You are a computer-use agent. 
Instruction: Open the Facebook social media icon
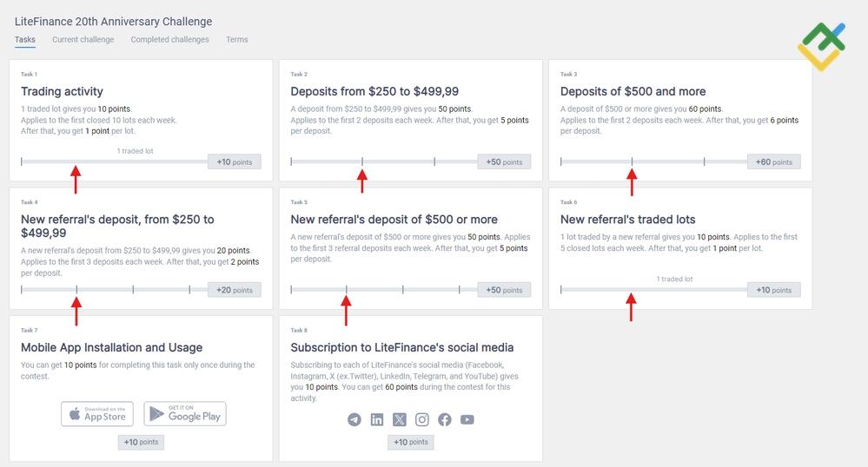(445, 420)
